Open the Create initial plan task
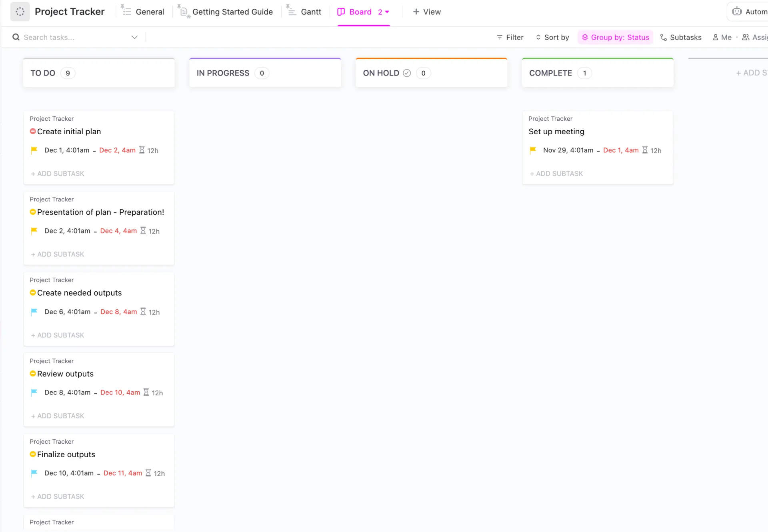The width and height of the screenshot is (768, 532). 69,132
